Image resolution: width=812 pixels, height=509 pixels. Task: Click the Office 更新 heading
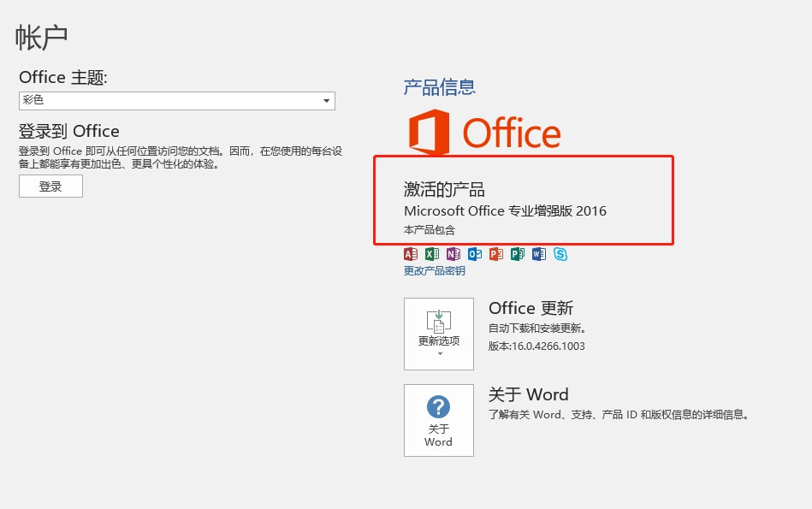[x=530, y=308]
